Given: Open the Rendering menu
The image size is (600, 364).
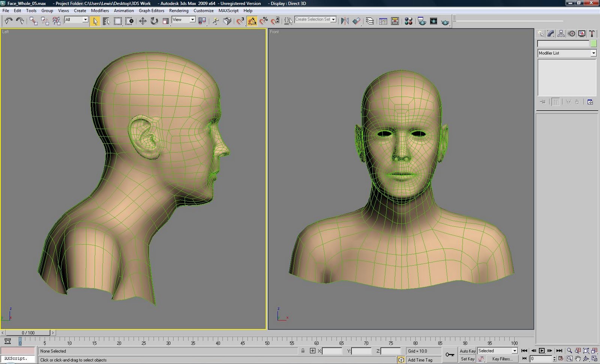Looking at the screenshot, I should (178, 10).
